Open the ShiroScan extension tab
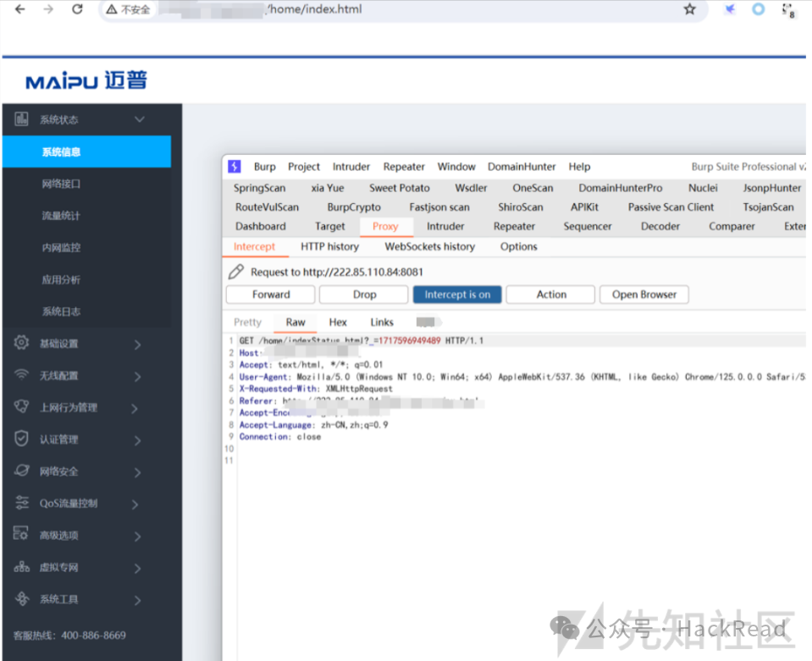Screen dimensions: 812x661 tap(521, 207)
